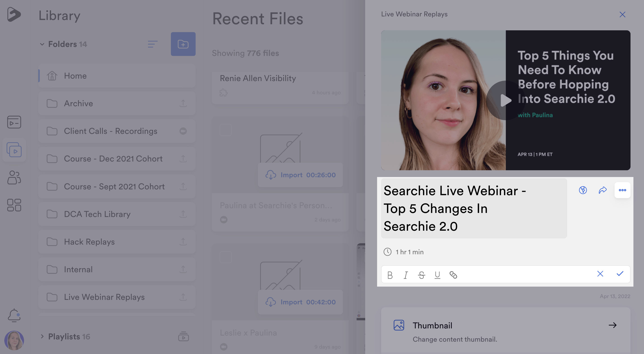
Task: Insert a link with link icon
Action: point(453,275)
